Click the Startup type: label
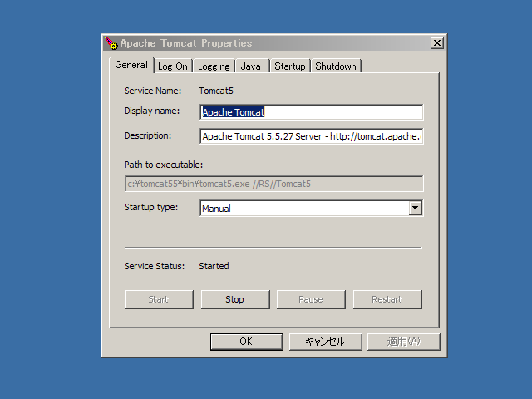This screenshot has height=399, width=532. pos(151,207)
